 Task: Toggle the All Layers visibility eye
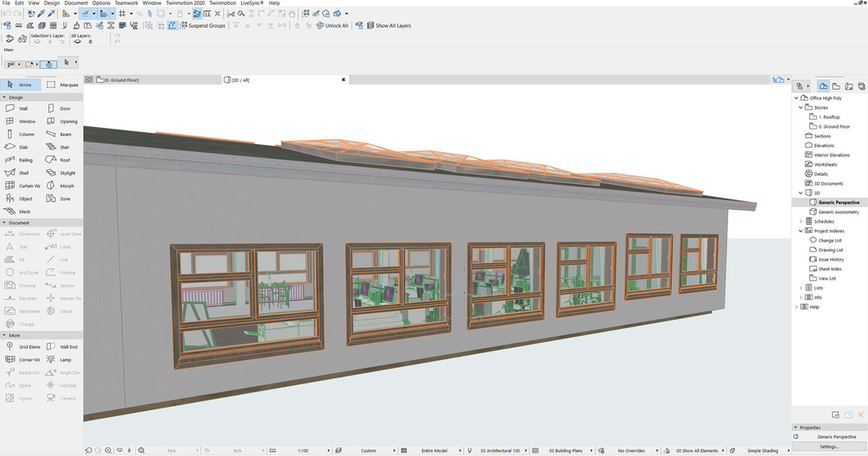click(x=77, y=41)
